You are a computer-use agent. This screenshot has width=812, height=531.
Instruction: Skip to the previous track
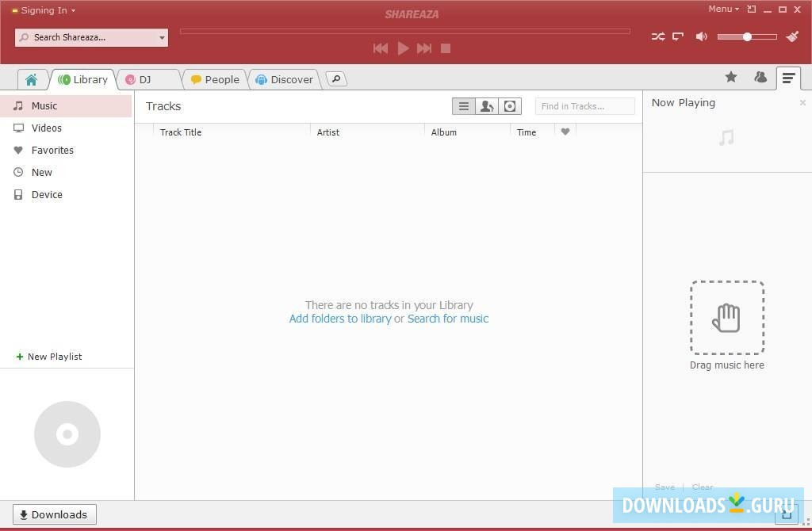pos(381,48)
